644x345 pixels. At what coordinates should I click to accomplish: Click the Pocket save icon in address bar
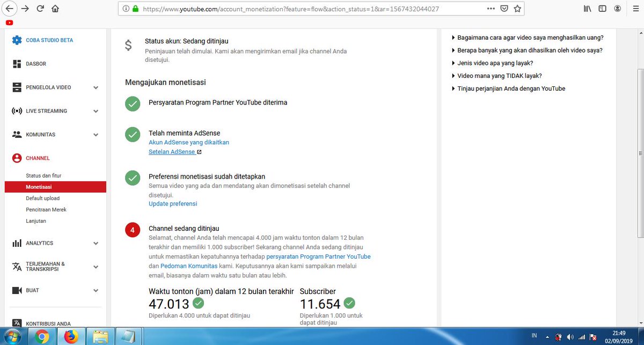504,9
